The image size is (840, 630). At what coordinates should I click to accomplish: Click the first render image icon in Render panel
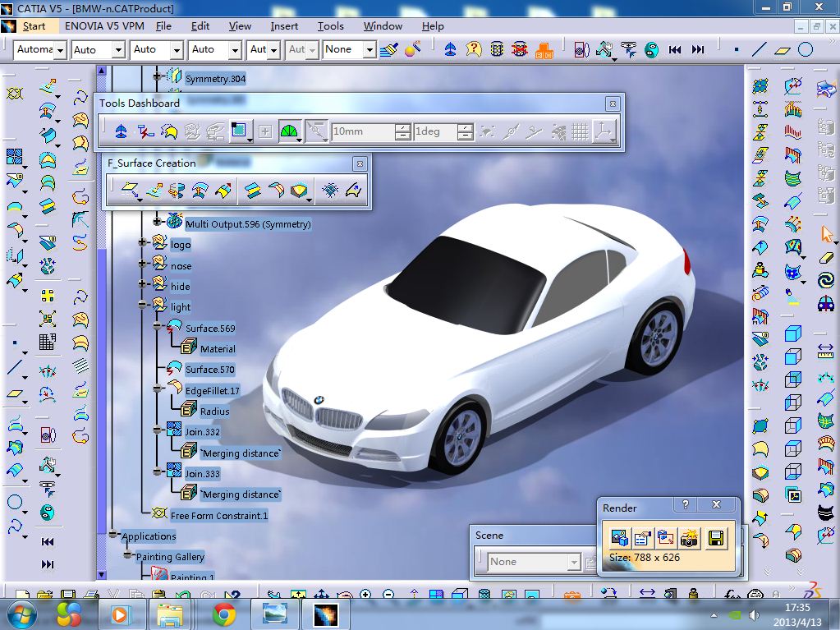click(619, 538)
